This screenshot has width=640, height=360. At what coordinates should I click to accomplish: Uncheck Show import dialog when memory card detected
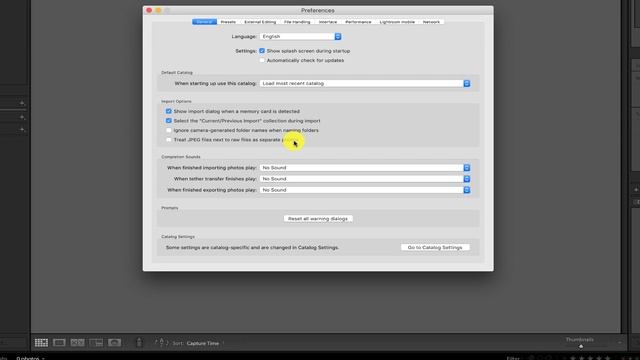(169, 111)
